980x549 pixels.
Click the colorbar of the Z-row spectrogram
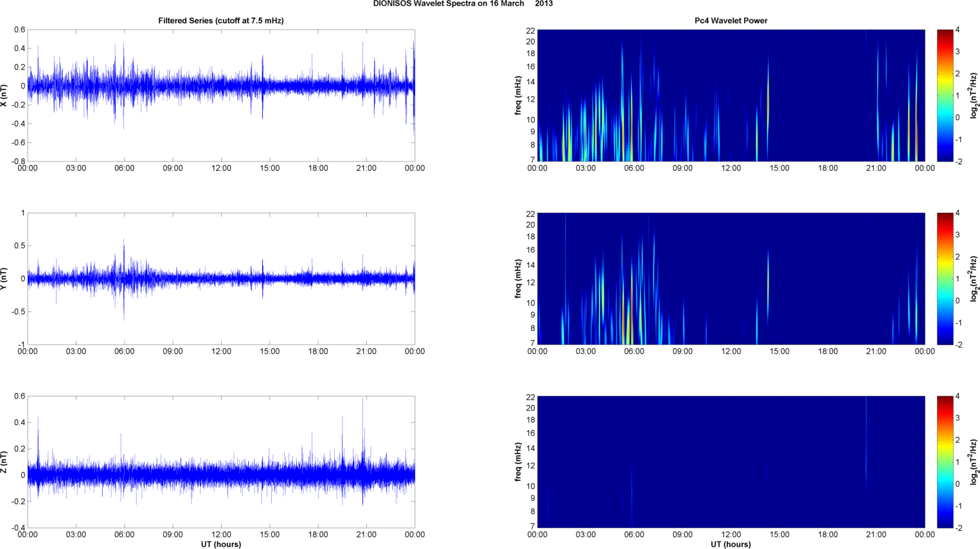coord(945,462)
